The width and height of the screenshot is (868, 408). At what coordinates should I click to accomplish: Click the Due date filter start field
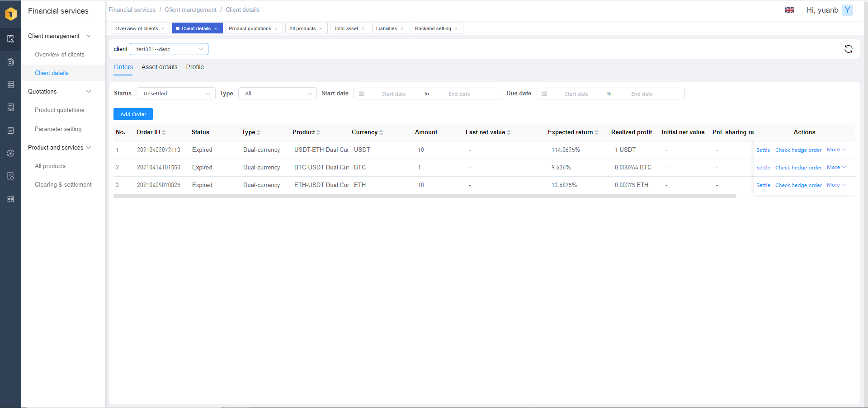point(576,94)
